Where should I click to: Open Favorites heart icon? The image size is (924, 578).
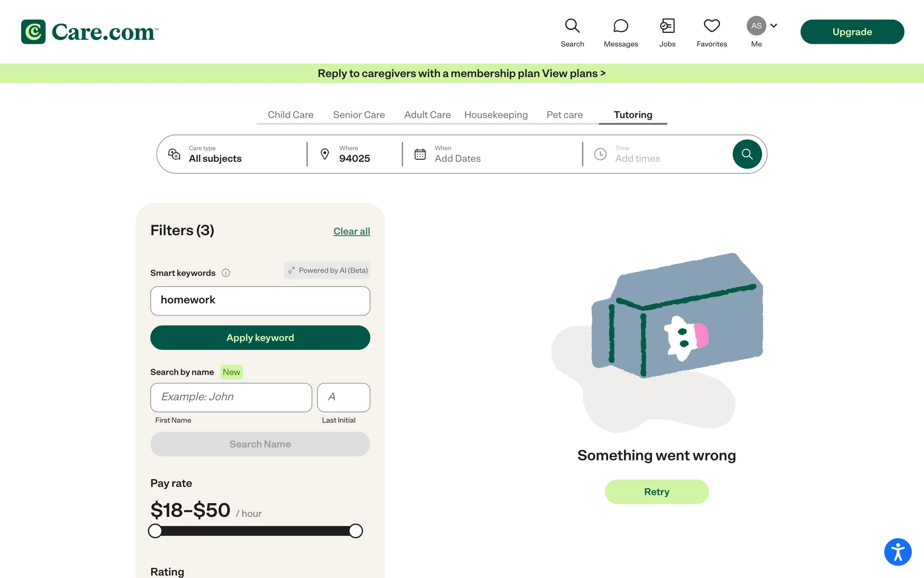(x=712, y=26)
